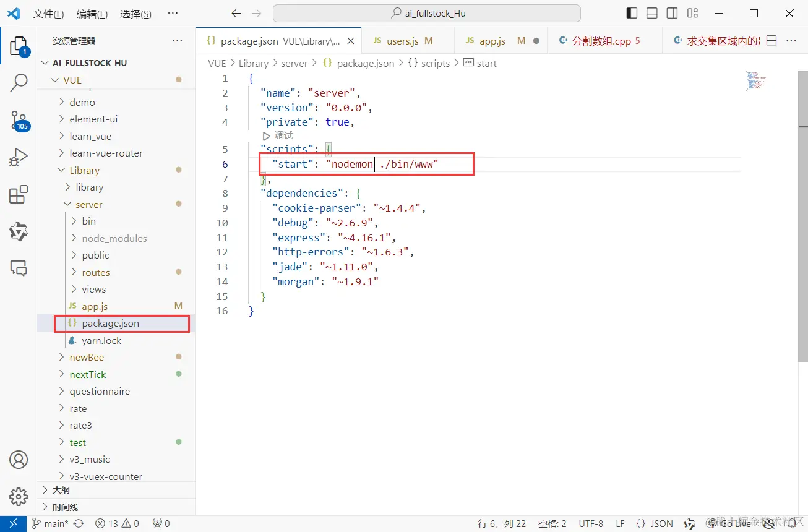Expand the routes folder
The image size is (808, 532).
tap(116, 272)
